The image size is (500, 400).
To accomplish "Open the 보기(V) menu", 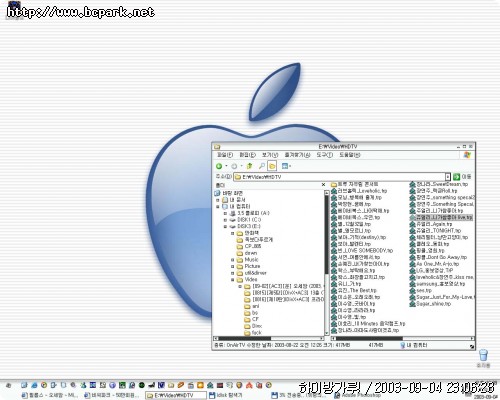I will point(270,155).
